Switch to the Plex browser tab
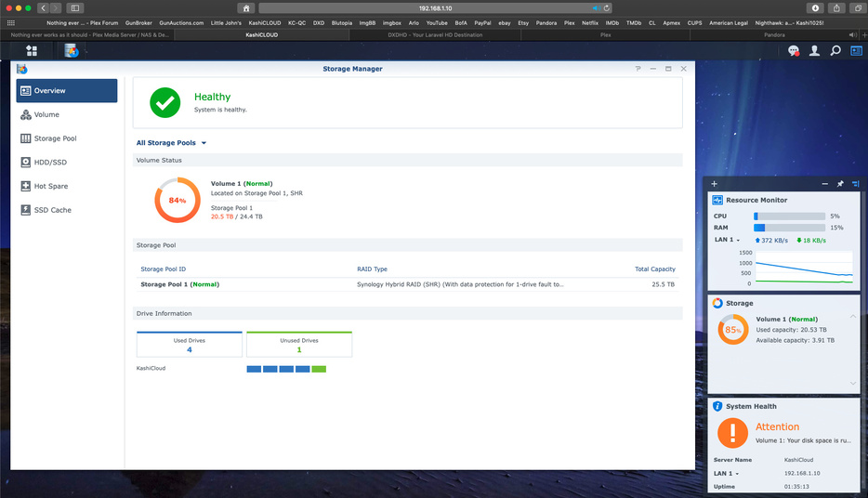The image size is (868, 498). [x=606, y=35]
